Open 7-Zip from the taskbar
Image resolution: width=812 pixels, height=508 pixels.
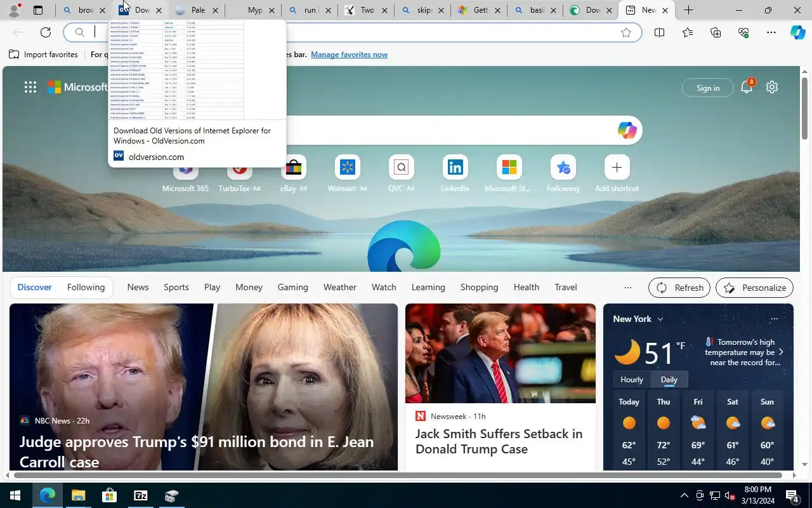click(x=140, y=495)
